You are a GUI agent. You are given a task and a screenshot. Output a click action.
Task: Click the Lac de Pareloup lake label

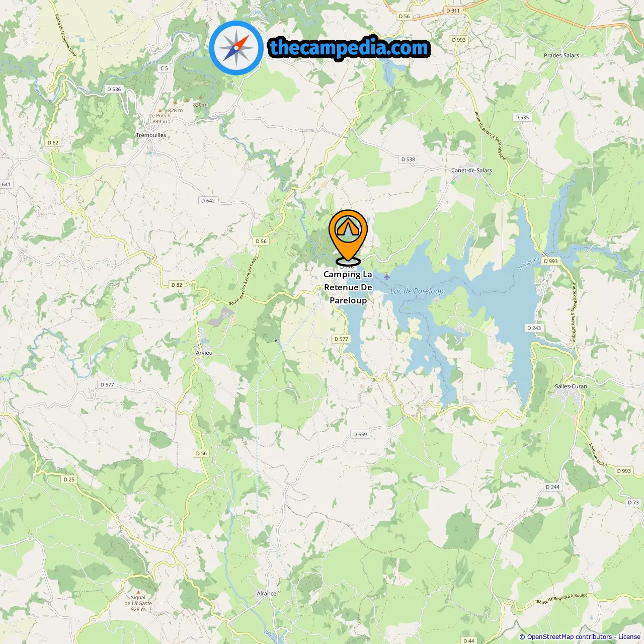(417, 291)
